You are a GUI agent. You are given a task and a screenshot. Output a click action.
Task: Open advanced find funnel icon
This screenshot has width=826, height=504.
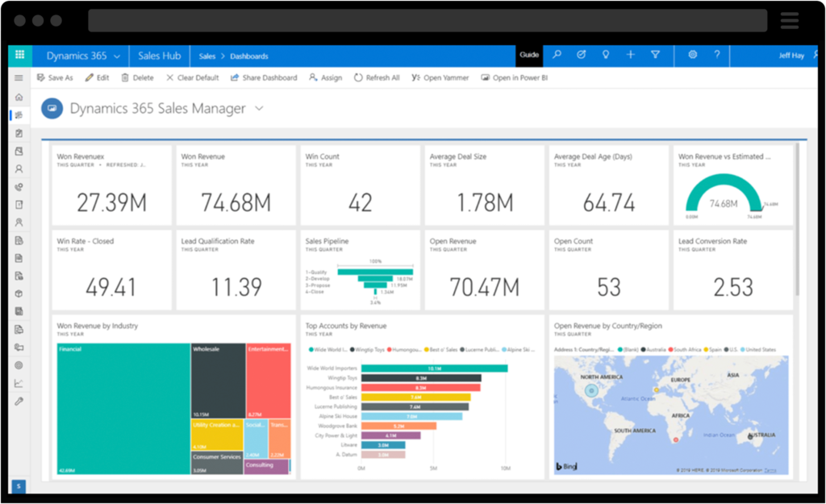tap(655, 54)
